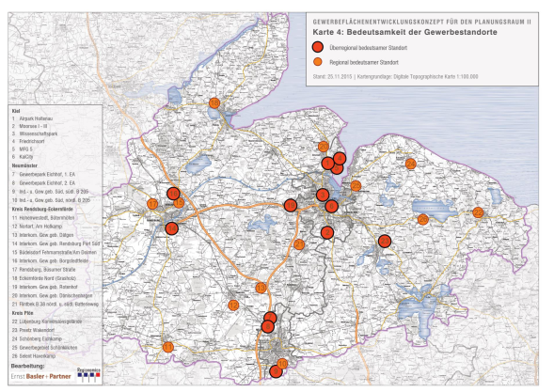Click red marker 2 Moorsee
This screenshot has height=392, width=554.
(327, 232)
